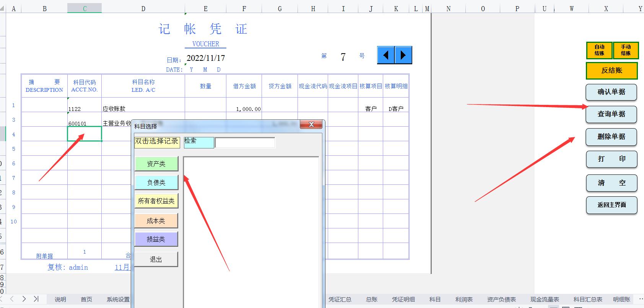The image size is (644, 308).
Task: Switch to the 说明 sheet tab
Action: tap(60, 299)
